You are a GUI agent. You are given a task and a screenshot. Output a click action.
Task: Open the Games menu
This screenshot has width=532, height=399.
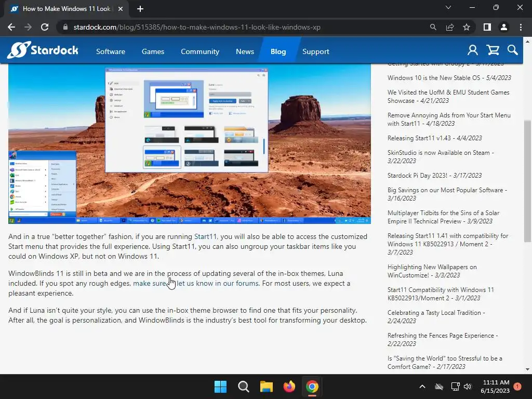153,51
